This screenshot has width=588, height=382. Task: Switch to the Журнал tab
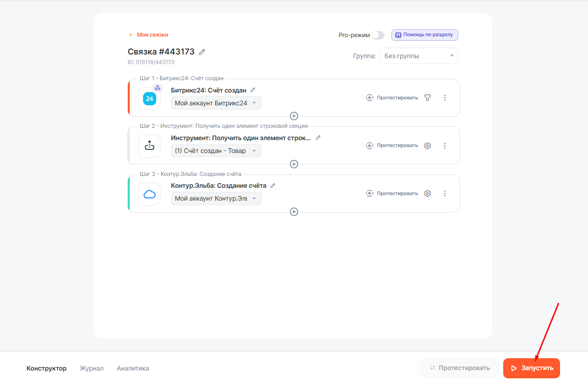tap(92, 368)
